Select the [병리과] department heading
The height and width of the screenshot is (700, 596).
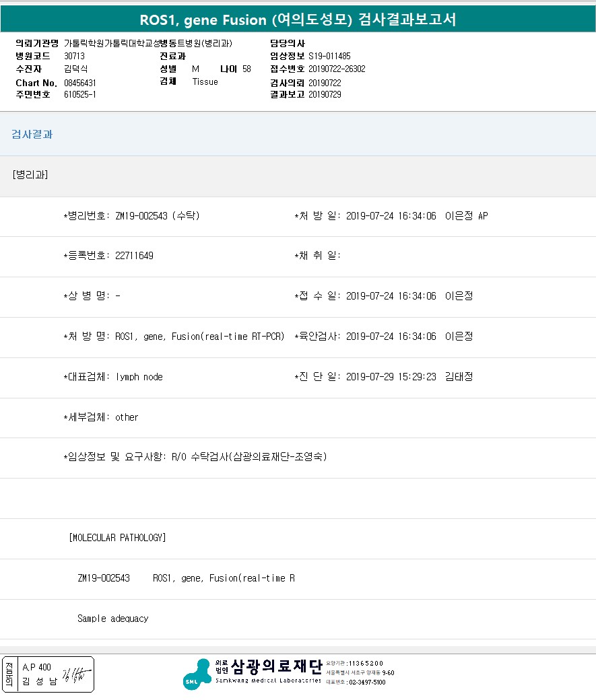click(x=30, y=175)
